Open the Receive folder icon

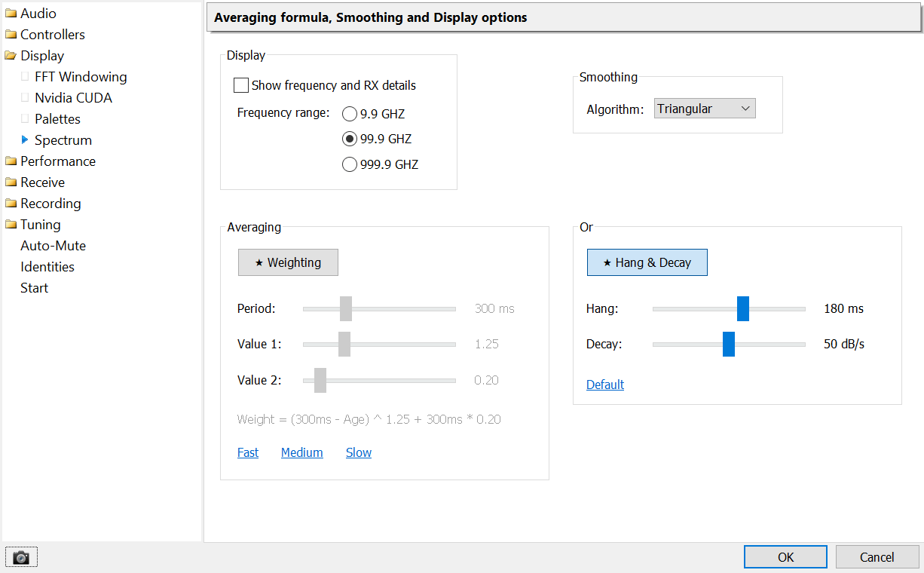coord(11,182)
